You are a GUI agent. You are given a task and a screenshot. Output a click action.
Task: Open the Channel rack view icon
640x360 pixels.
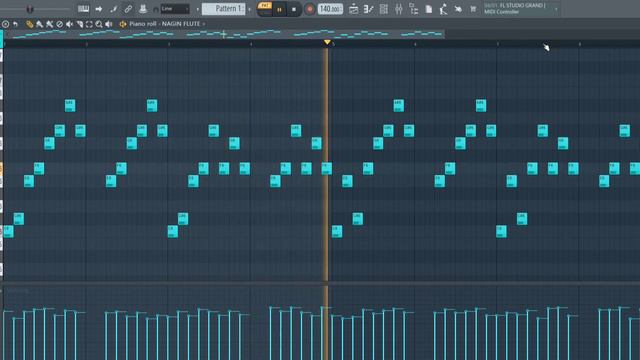pyautogui.click(x=383, y=9)
